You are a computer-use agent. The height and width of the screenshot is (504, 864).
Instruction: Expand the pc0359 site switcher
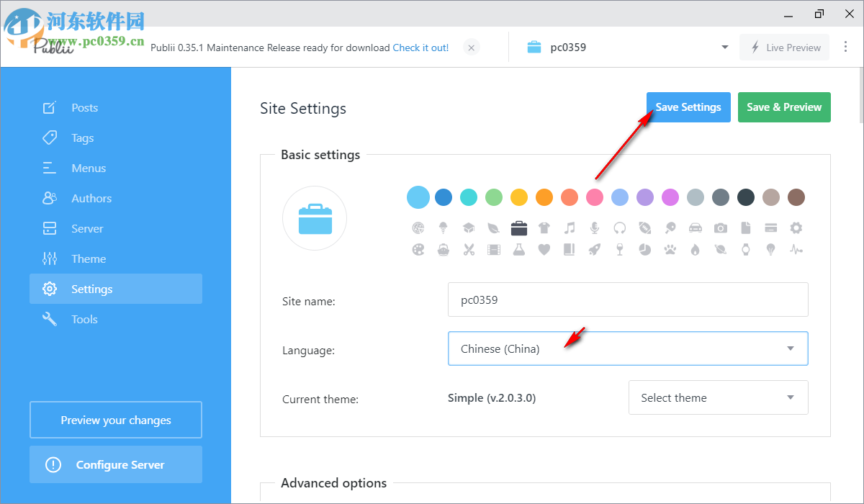(724, 48)
